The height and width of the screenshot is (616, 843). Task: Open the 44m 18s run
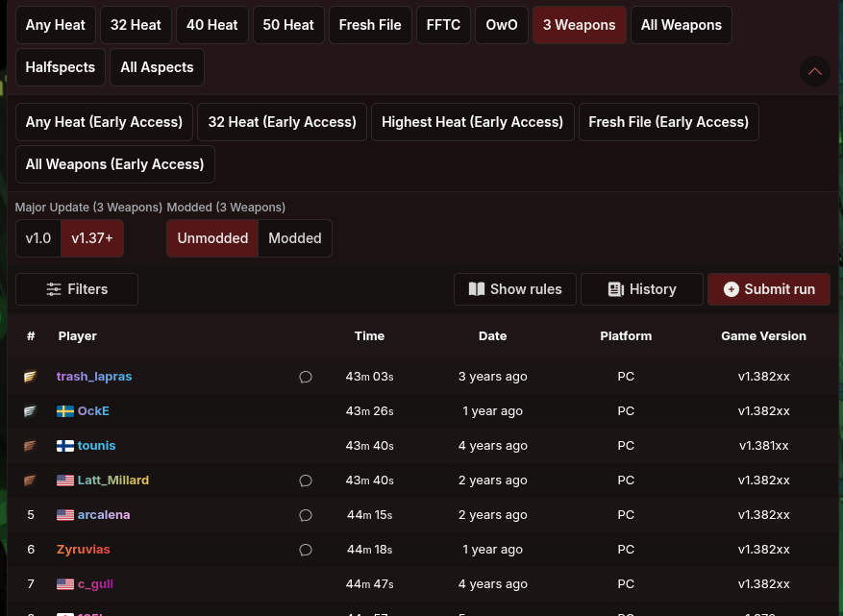click(369, 550)
